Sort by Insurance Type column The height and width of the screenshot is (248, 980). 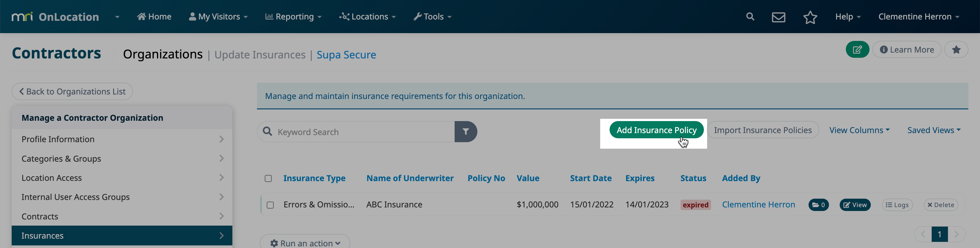point(314,178)
